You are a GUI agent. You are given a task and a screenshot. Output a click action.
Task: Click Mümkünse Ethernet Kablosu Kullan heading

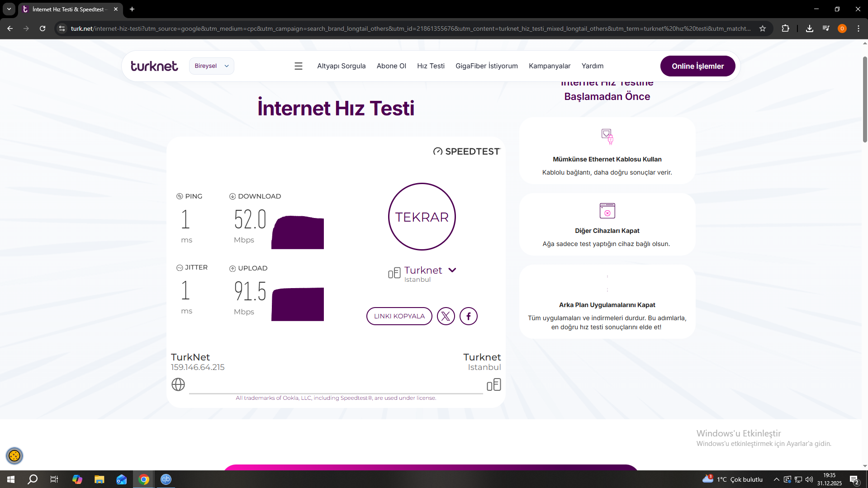point(607,159)
